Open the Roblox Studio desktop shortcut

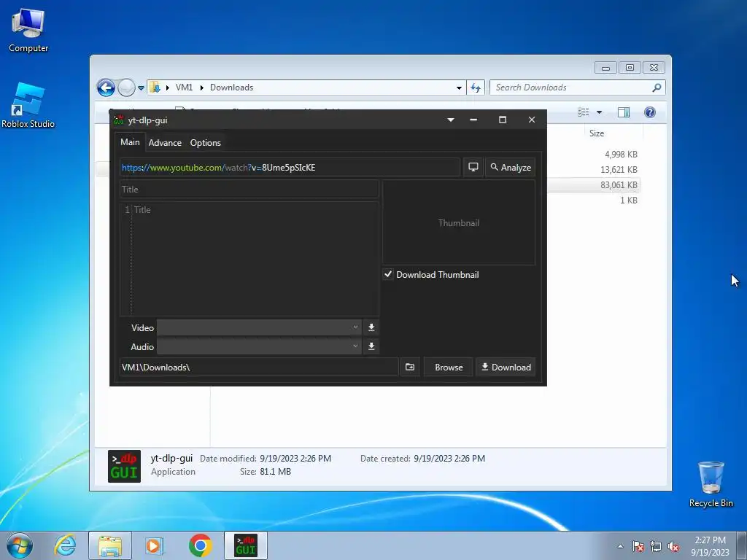click(x=28, y=106)
